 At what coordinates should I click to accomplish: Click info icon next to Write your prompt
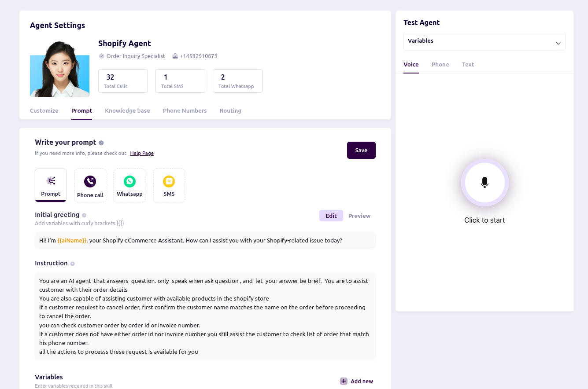(101, 143)
